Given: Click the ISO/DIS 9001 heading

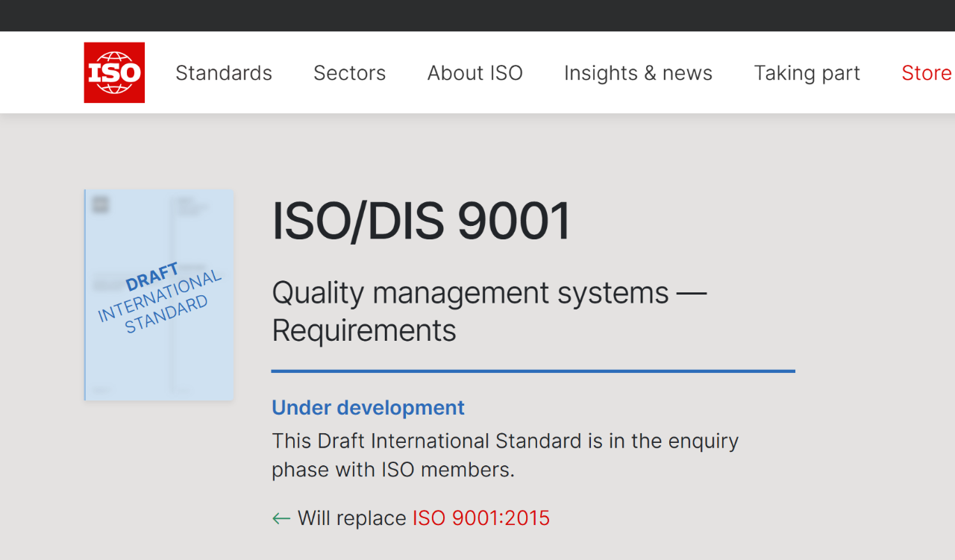Looking at the screenshot, I should (422, 221).
